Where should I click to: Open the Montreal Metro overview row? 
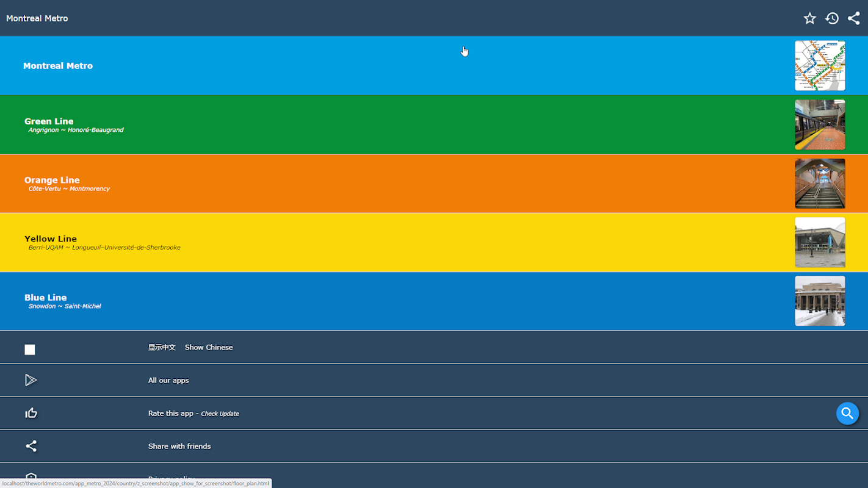point(434,66)
